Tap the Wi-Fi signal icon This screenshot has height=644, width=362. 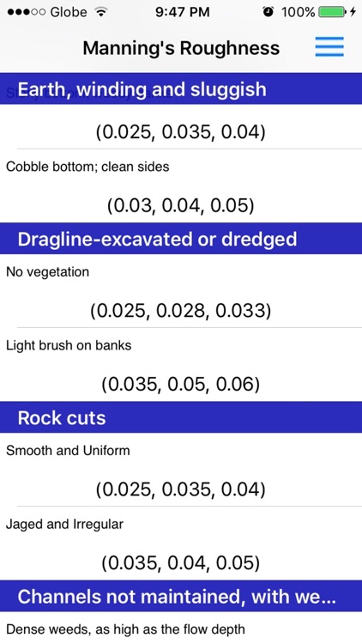point(100,12)
